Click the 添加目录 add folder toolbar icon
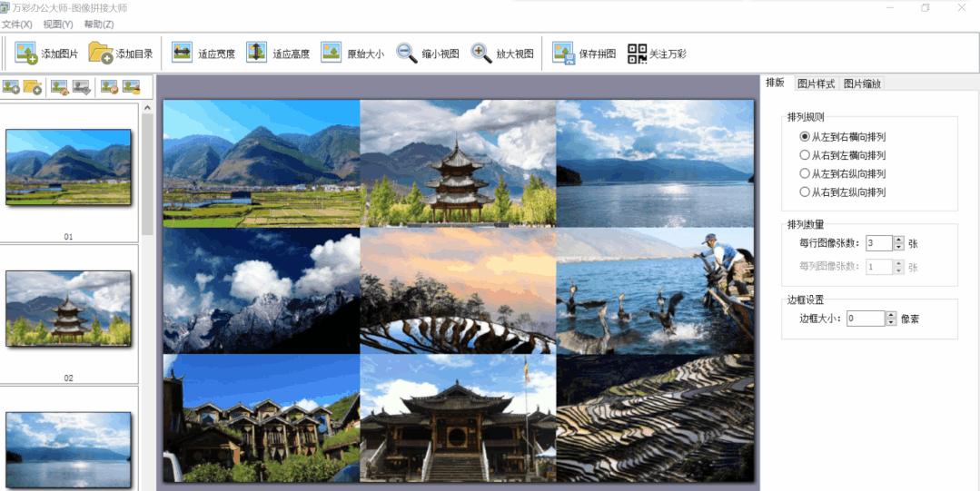The image size is (980, 491). pos(101,54)
